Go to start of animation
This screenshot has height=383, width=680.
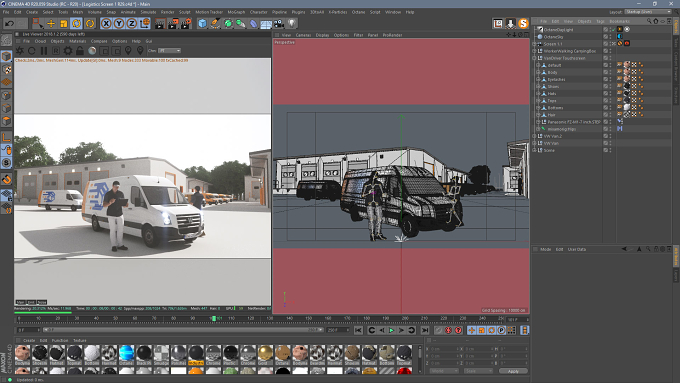click(x=358, y=331)
